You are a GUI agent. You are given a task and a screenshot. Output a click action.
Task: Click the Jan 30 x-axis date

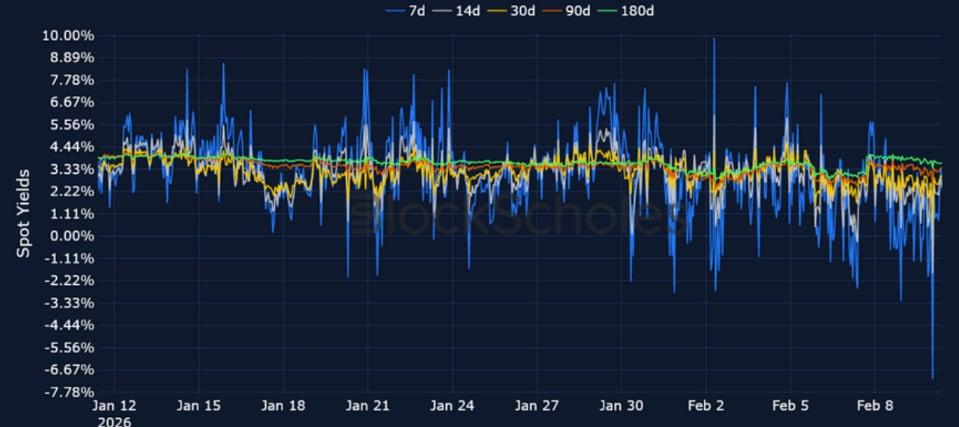click(621, 406)
